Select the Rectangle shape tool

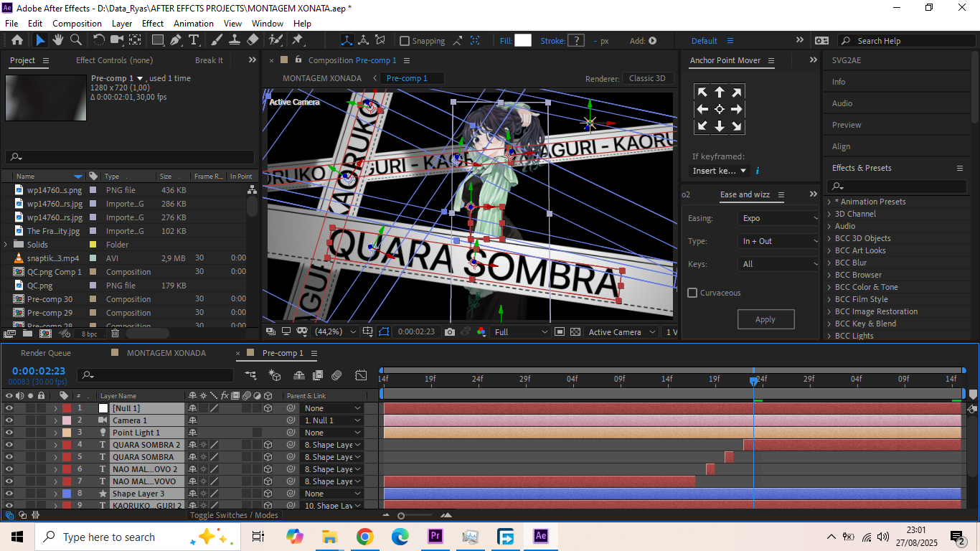[158, 40]
